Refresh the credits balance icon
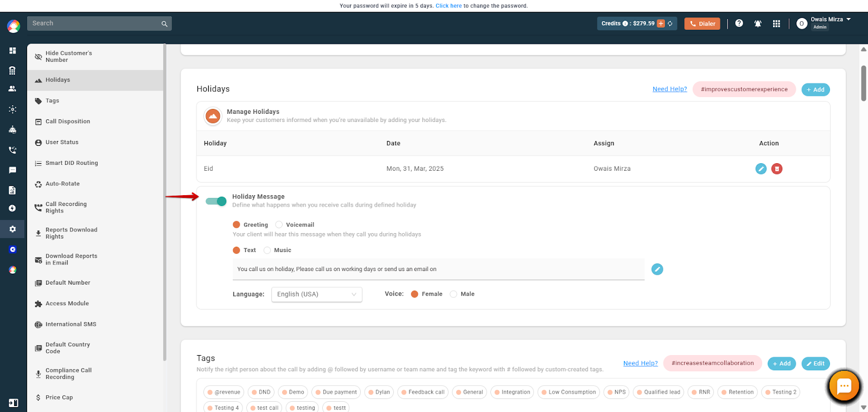868x412 pixels. pos(670,23)
